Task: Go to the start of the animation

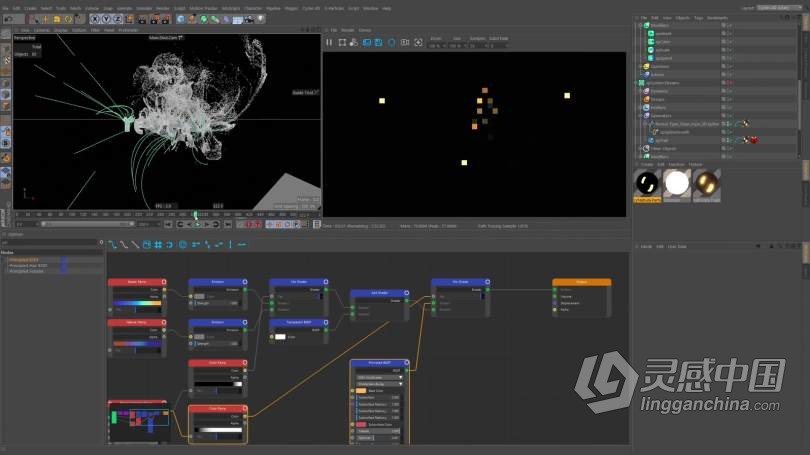Action: point(168,224)
